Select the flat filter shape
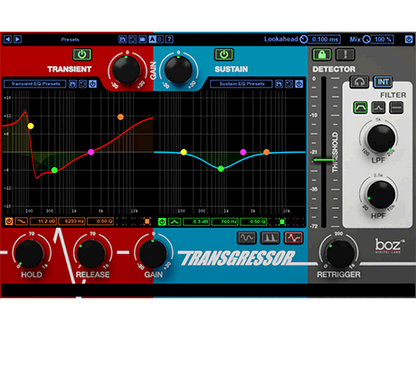Viewport: 416px width, 376px height. pos(396,108)
